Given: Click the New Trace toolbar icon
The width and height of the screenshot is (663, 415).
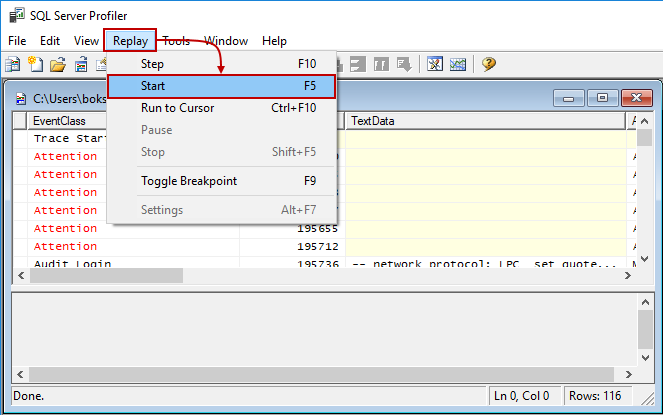Looking at the screenshot, I should pos(13,64).
